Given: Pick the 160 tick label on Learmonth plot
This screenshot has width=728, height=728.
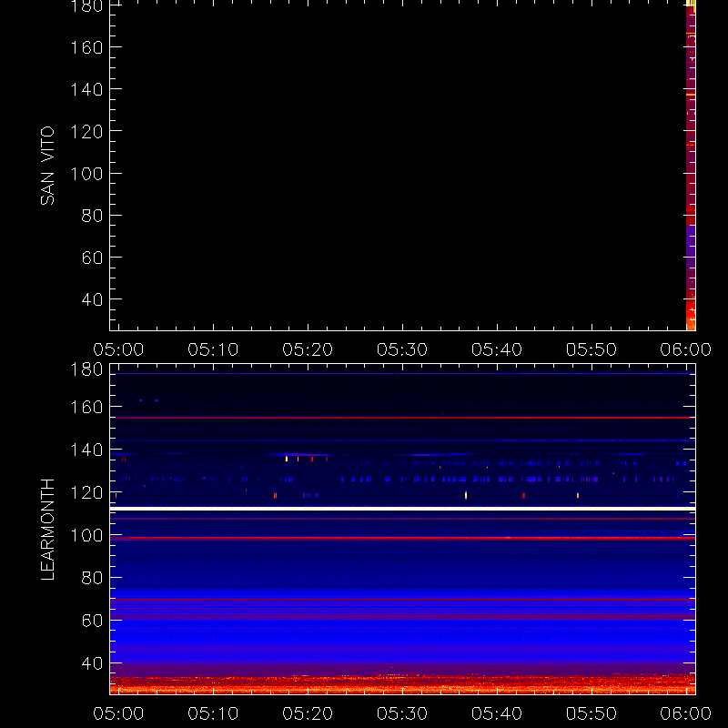Looking at the screenshot, I should (x=86, y=407).
